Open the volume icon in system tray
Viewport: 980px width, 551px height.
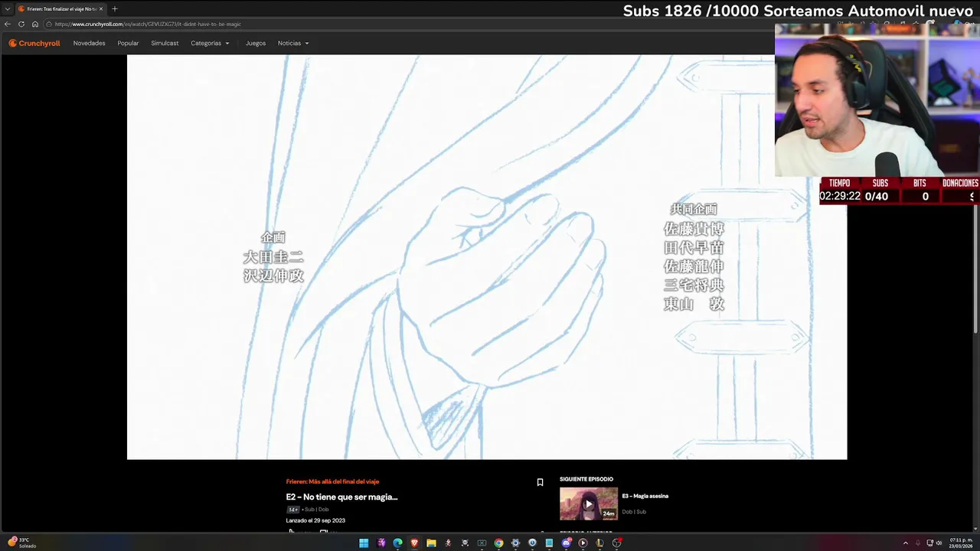(939, 543)
